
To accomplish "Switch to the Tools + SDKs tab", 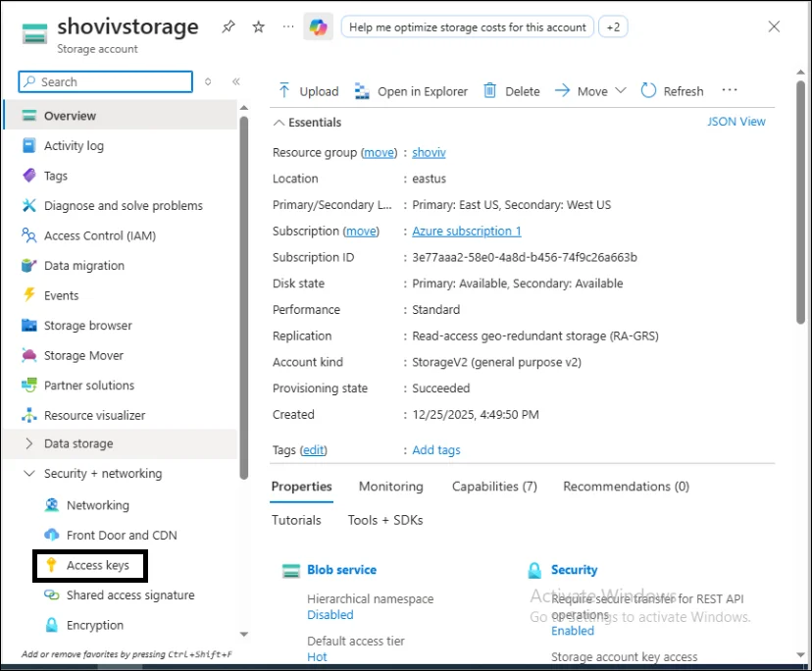I will [385, 520].
